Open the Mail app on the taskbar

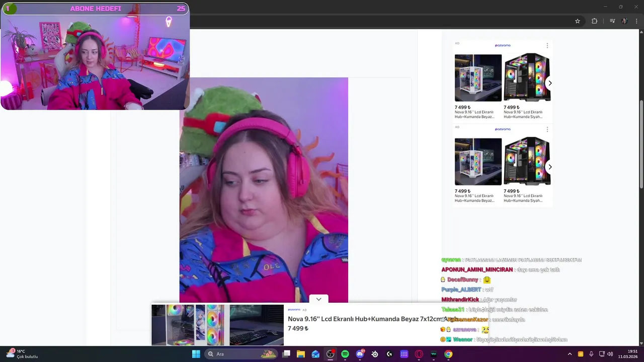click(315, 354)
